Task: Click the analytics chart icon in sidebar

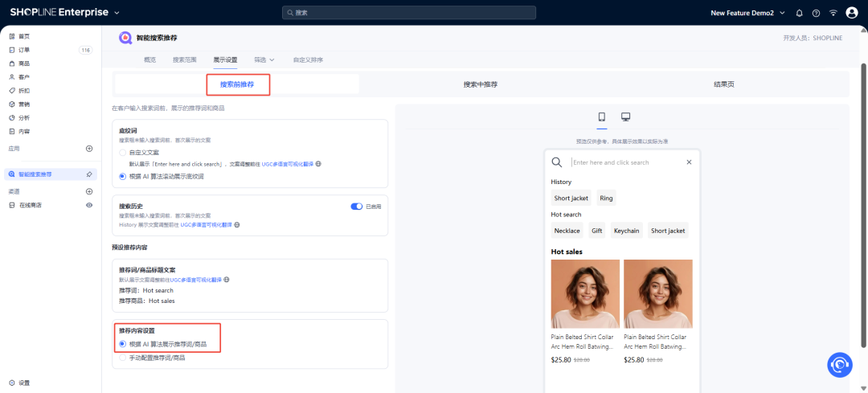Action: (12, 118)
